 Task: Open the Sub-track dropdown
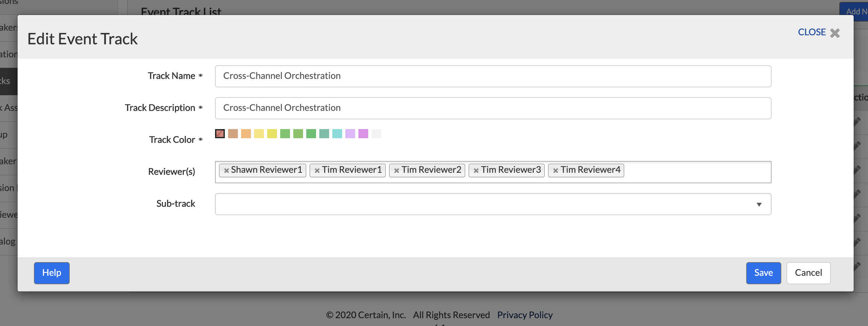493,204
